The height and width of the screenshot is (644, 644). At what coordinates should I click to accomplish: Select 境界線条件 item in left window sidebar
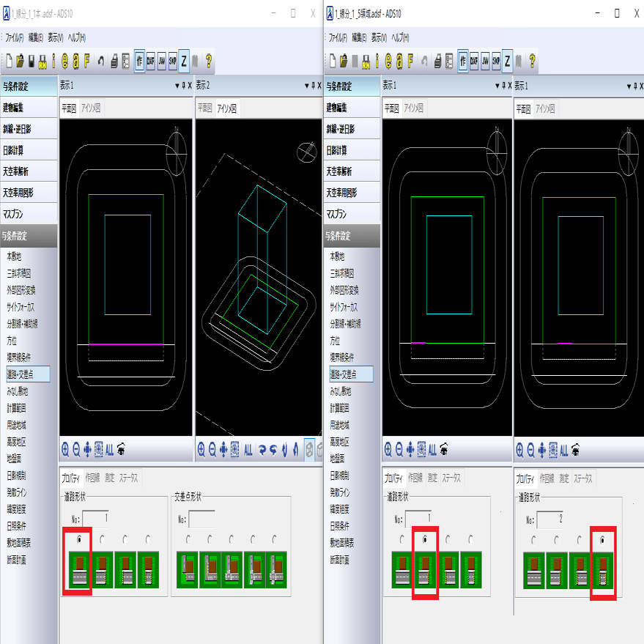(x=19, y=358)
